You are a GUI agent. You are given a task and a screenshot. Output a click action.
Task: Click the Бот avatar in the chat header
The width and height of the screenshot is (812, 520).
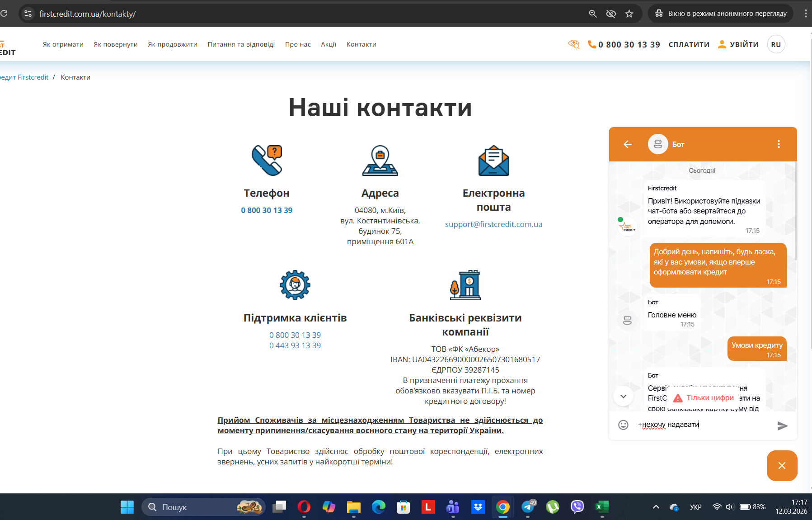coord(658,144)
